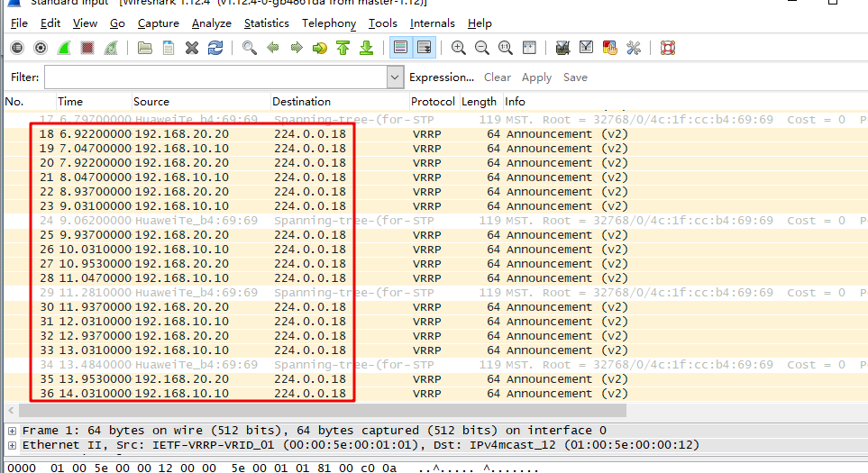This screenshot has height=473, width=868.
Task: Jump to the last packet
Action: coord(367,48)
